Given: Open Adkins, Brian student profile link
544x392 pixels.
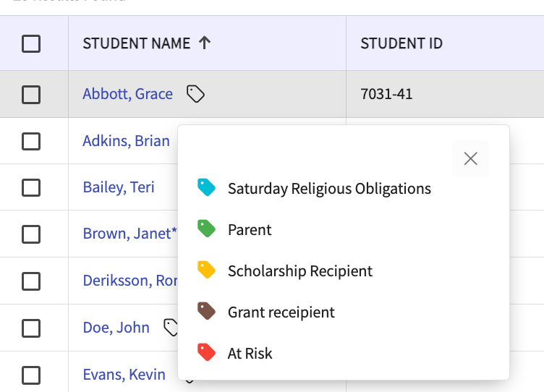Looking at the screenshot, I should coord(126,140).
